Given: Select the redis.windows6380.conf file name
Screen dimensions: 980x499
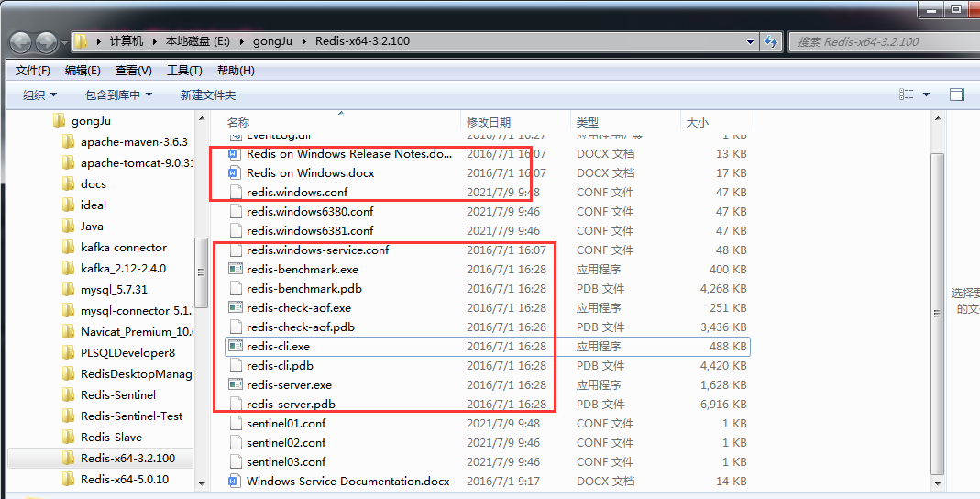Looking at the screenshot, I should pos(310,212).
